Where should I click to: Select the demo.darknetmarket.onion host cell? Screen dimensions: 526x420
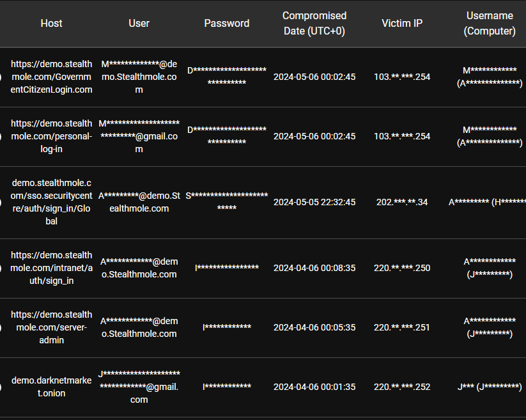click(51, 387)
